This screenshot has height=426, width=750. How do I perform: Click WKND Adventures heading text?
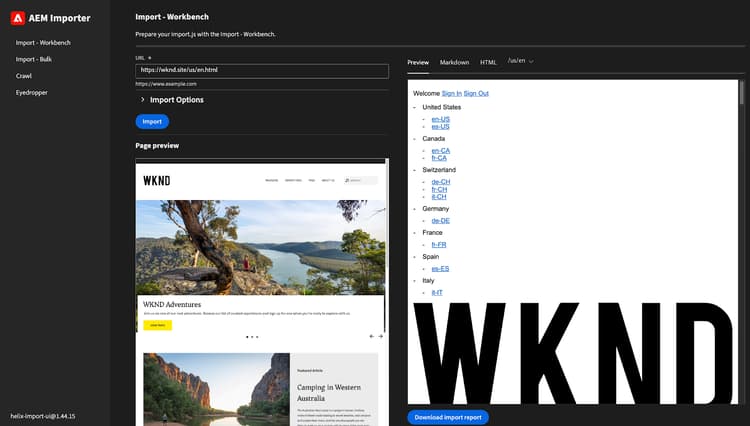172,305
